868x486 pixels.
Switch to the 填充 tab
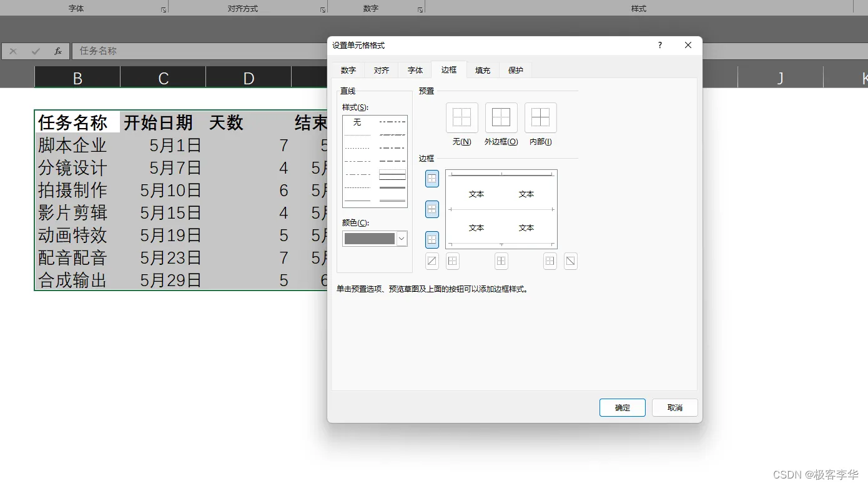tap(483, 71)
